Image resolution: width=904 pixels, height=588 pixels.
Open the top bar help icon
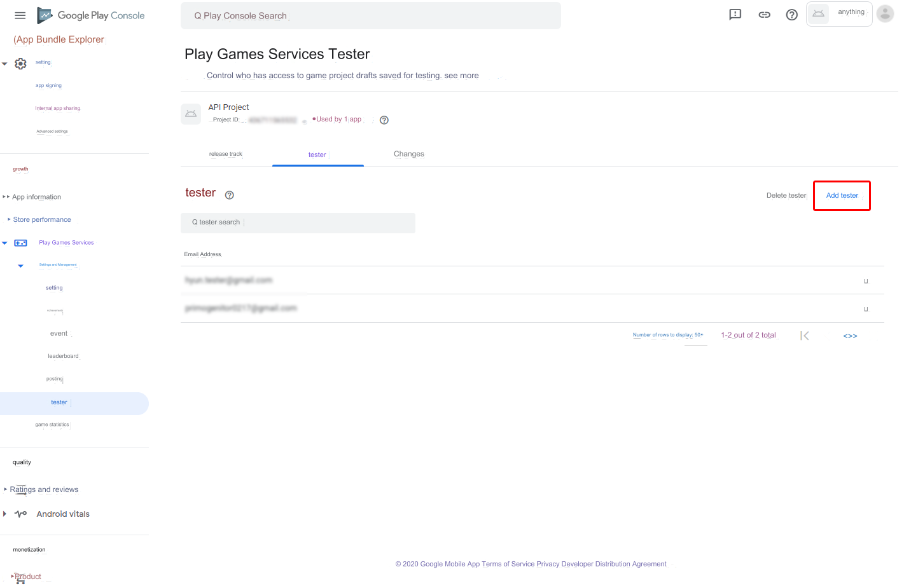pyautogui.click(x=792, y=15)
